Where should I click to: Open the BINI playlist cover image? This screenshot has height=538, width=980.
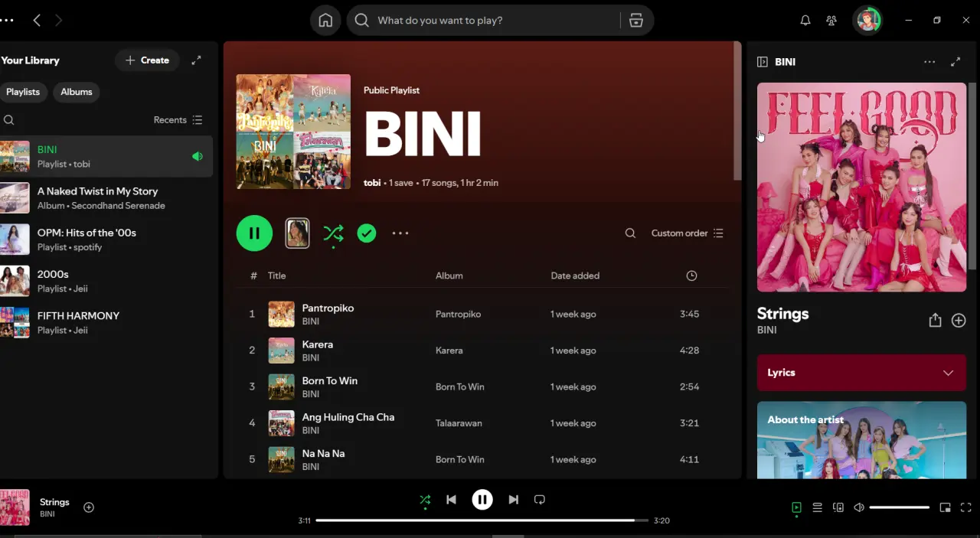(293, 132)
